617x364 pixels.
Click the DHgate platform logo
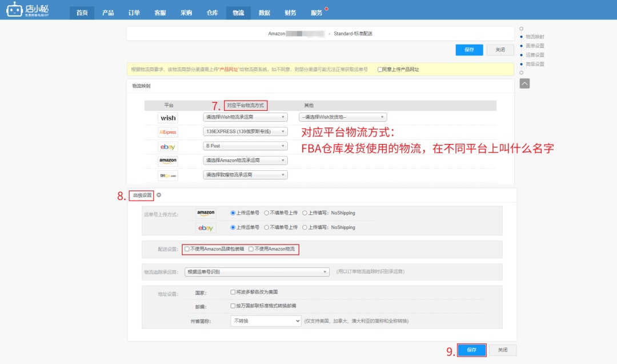point(168,175)
